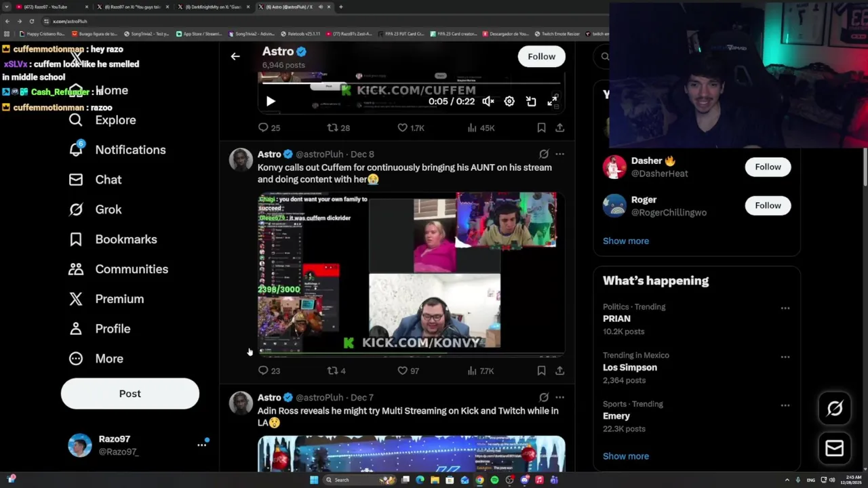This screenshot has height=488, width=868.
Task: View analytics showing 45K views
Action: point(481,127)
